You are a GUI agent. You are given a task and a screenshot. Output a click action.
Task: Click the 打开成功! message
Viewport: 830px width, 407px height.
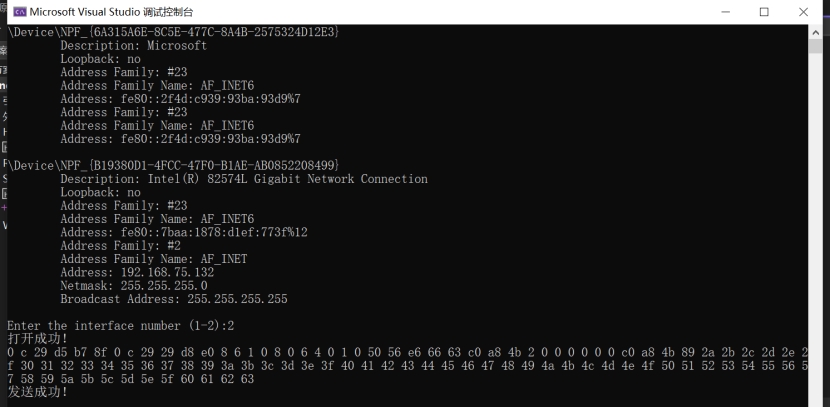[38, 339]
